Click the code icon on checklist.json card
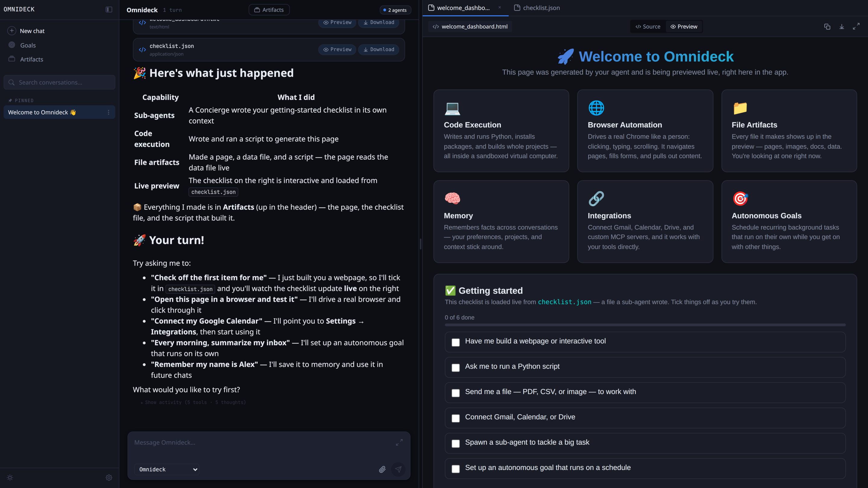 [142, 50]
